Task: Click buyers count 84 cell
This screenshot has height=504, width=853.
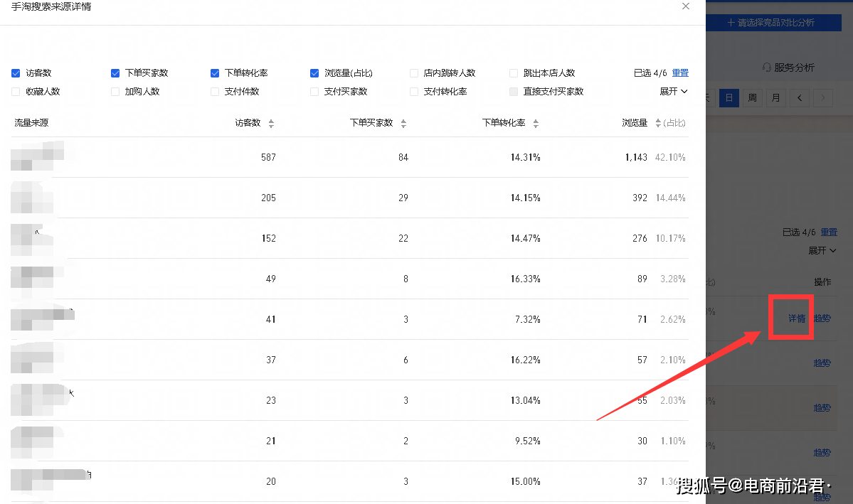Action: [x=403, y=157]
